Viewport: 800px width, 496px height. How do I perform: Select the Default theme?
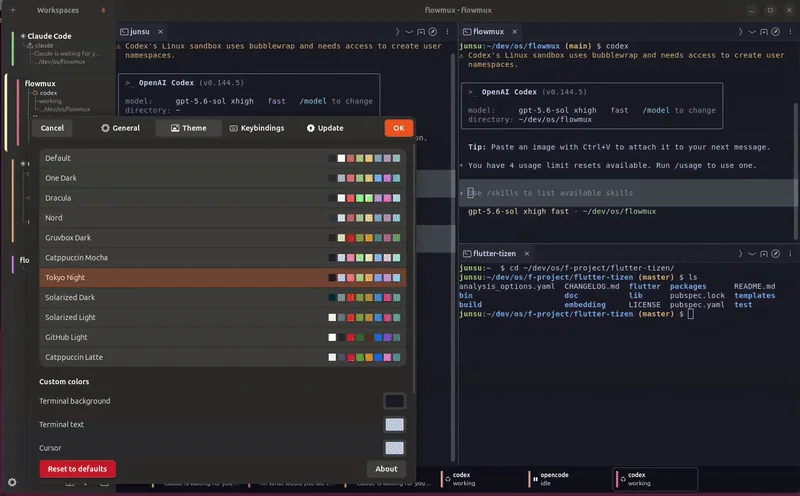tap(222, 158)
